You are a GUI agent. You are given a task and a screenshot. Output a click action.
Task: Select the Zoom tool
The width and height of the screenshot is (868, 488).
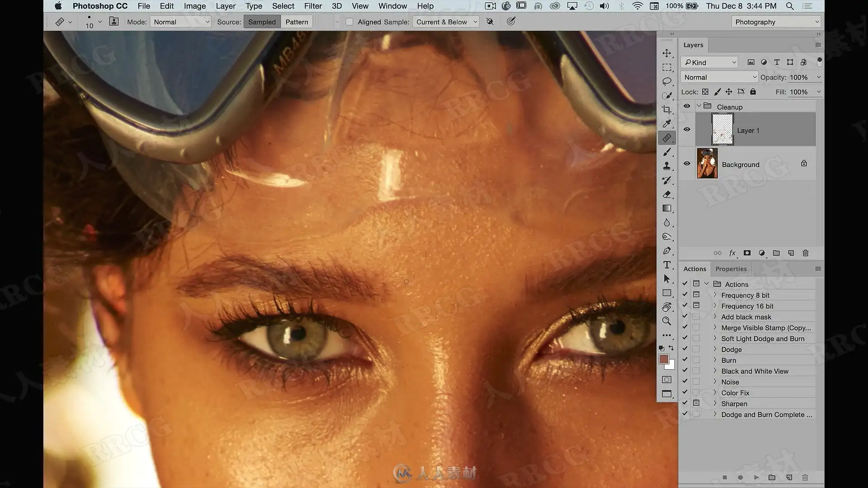pos(667,321)
